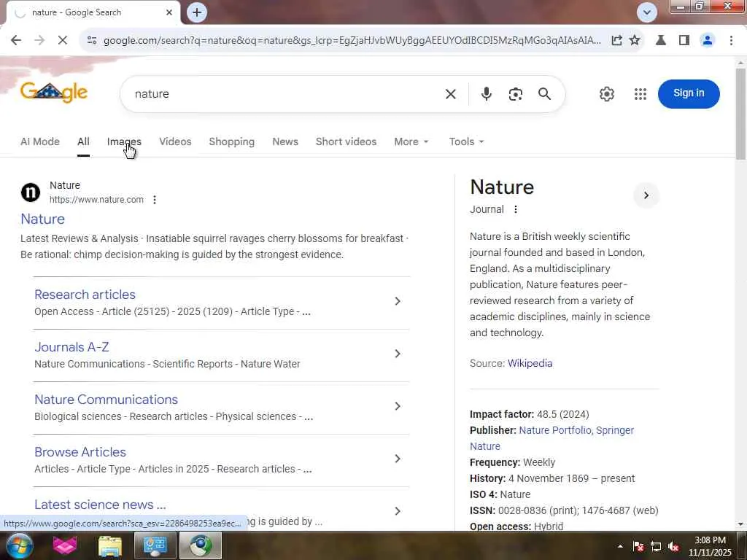Open the Chrome profile avatar

pyautogui.click(x=708, y=41)
